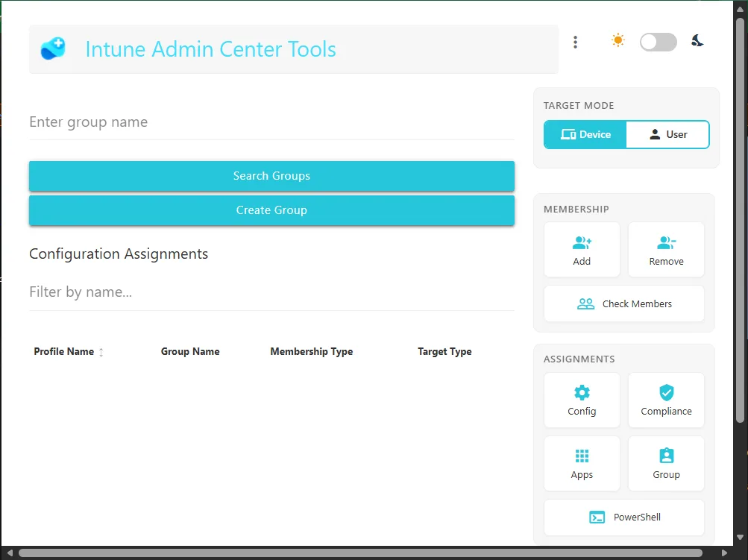The image size is (748, 560).
Task: Click the scroll left arrow
Action: (10, 553)
